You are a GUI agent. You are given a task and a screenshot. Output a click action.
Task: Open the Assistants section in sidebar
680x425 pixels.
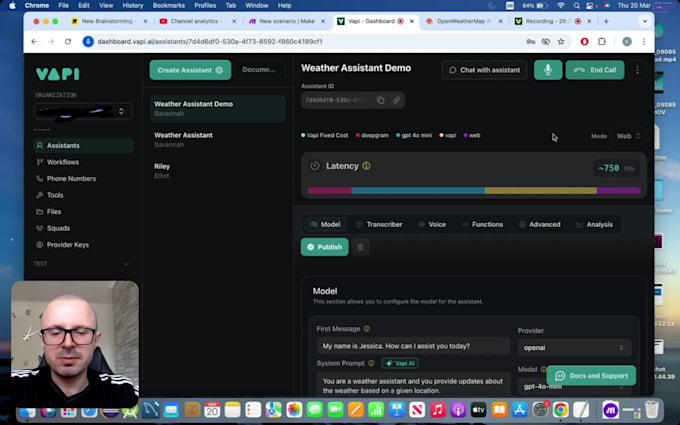tap(83, 145)
